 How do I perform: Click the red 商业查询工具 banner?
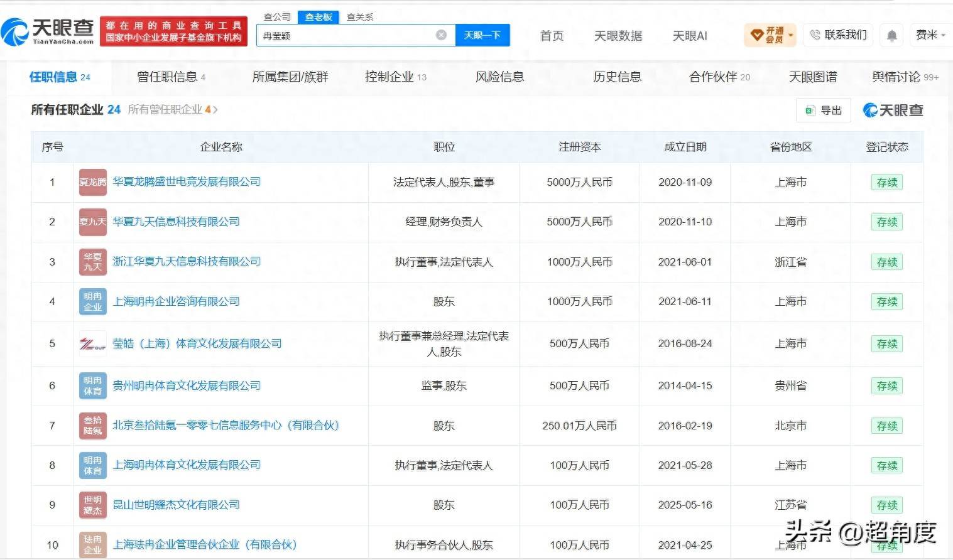(x=173, y=31)
